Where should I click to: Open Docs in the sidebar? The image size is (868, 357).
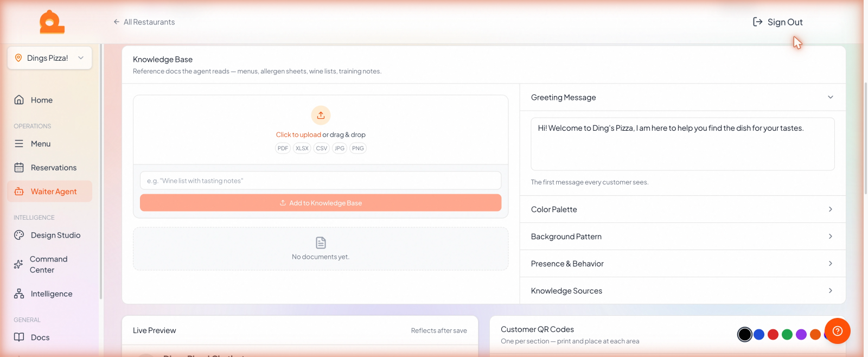coord(49,337)
